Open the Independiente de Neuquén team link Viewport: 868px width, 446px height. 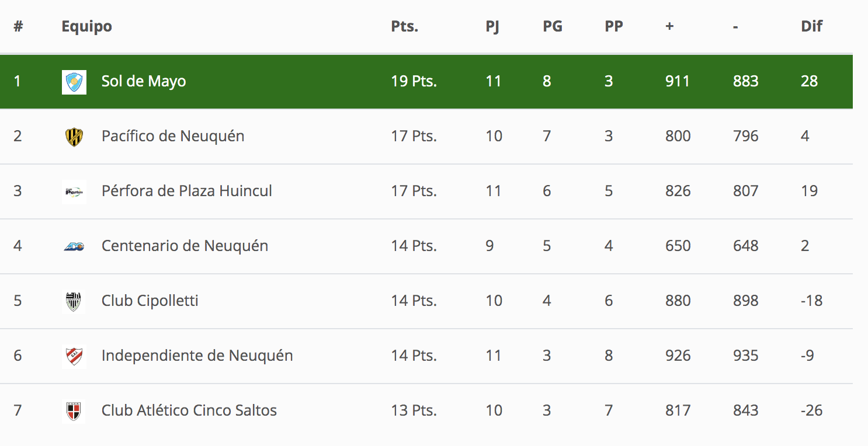point(197,356)
